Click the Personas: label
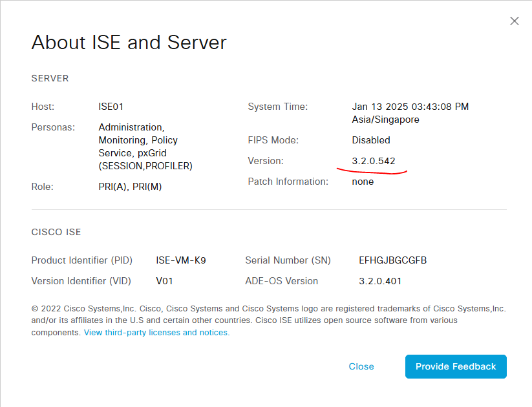Image resolution: width=532 pixels, height=407 pixels. (x=53, y=127)
